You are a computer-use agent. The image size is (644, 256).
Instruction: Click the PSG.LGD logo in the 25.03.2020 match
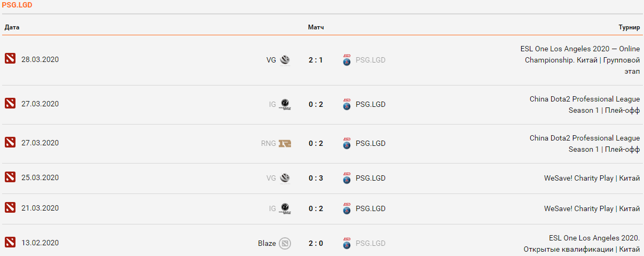347,178
